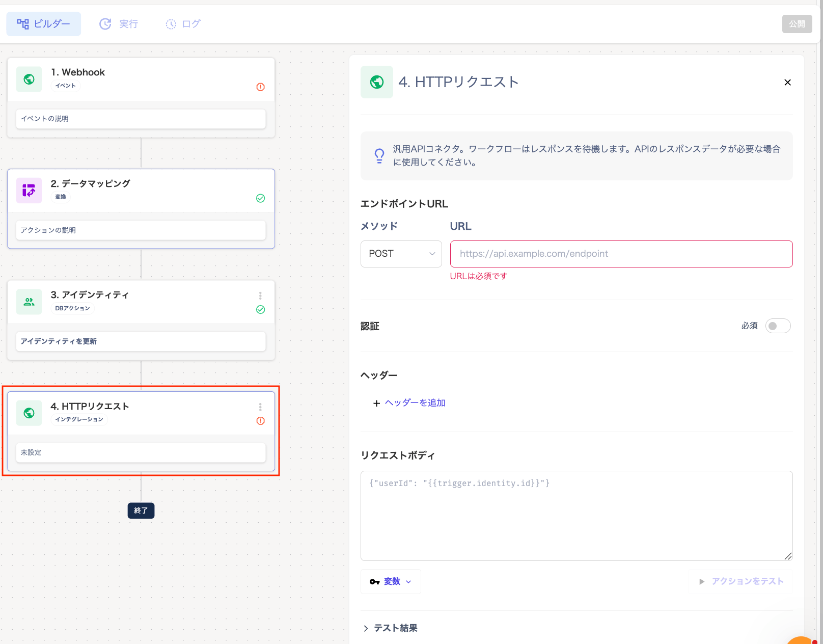Click the HTTPリクエスト node error warning icon
This screenshot has height=644, width=823.
(x=260, y=421)
